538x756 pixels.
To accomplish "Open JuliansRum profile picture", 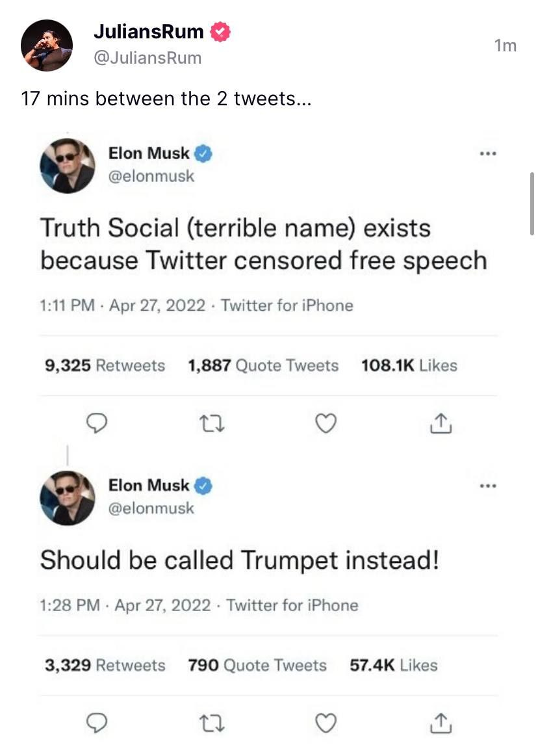I will click(47, 45).
